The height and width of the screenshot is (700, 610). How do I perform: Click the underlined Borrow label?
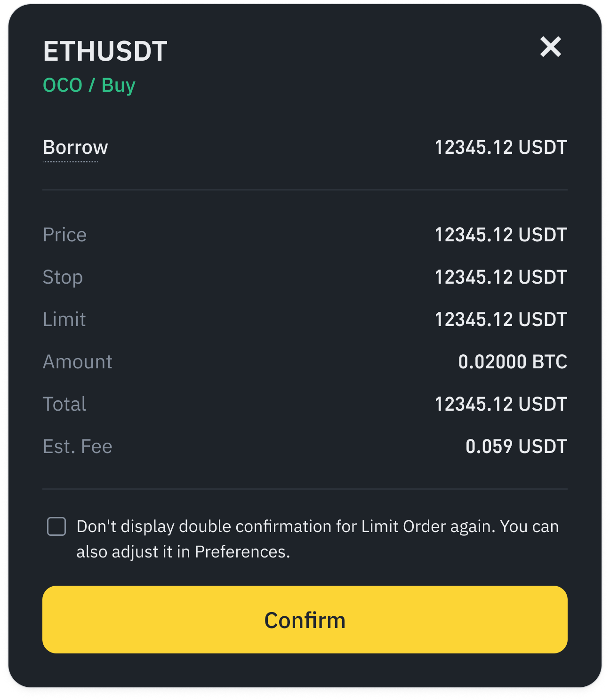point(75,148)
